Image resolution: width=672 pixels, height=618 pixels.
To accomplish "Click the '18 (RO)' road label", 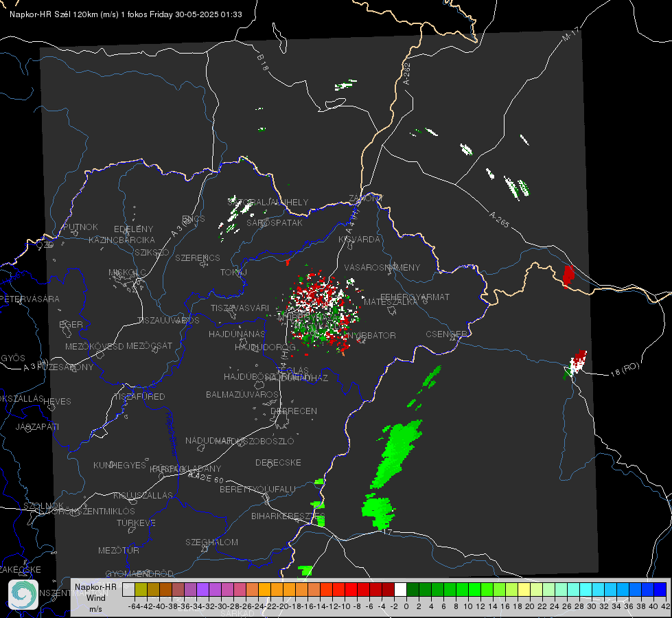I will point(625,369).
